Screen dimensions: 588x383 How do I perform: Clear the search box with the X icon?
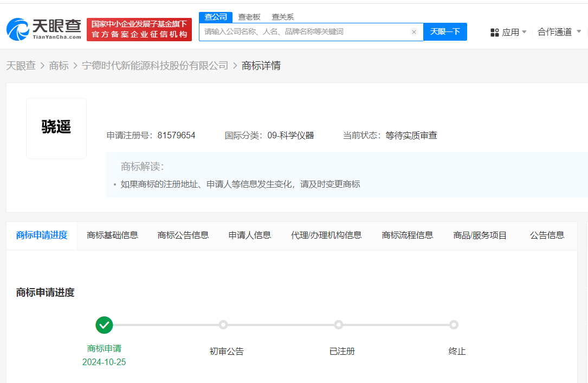tap(414, 32)
